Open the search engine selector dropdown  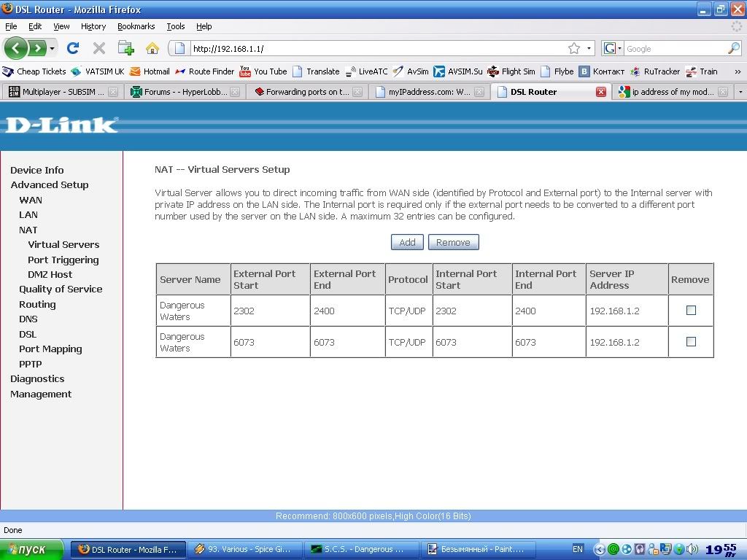pos(619,48)
